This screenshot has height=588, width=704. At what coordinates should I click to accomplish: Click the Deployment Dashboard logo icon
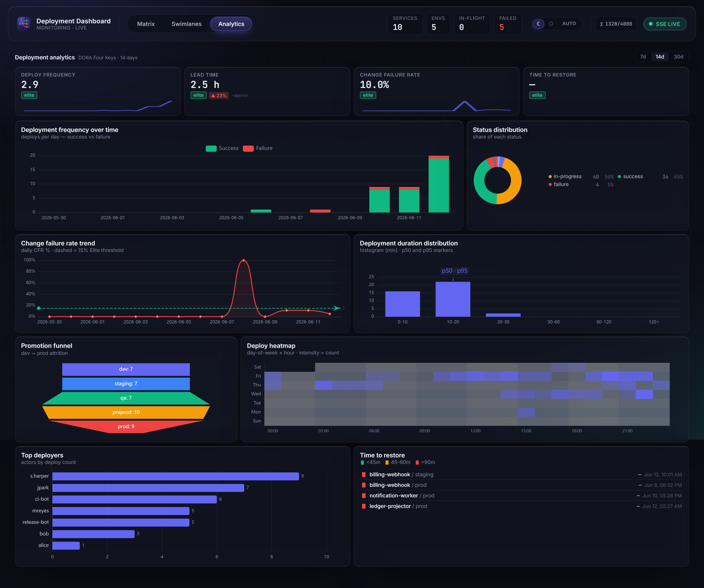point(24,24)
